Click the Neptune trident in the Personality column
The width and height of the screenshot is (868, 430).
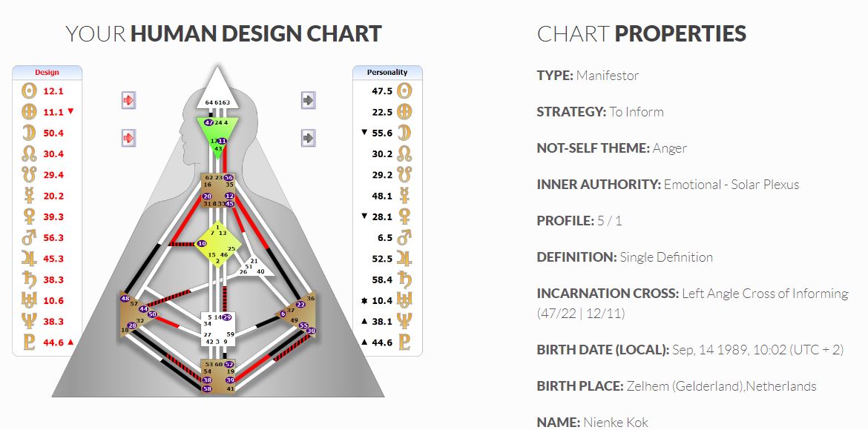click(404, 322)
